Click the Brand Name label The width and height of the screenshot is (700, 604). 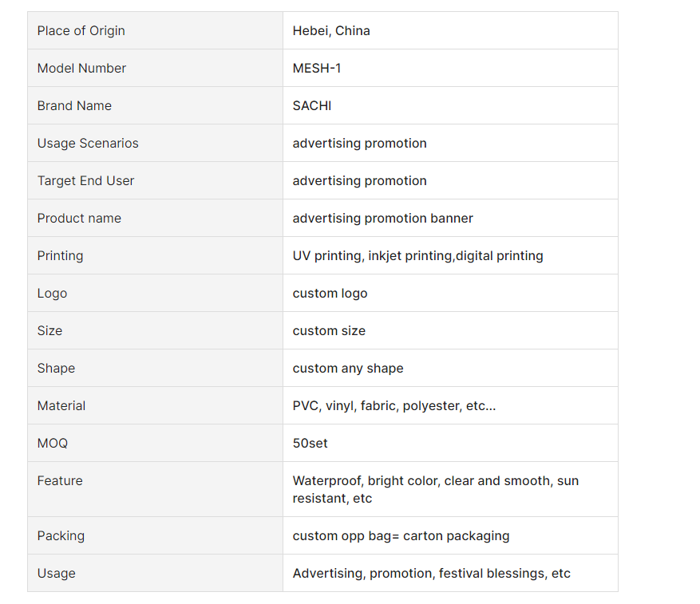point(74,106)
